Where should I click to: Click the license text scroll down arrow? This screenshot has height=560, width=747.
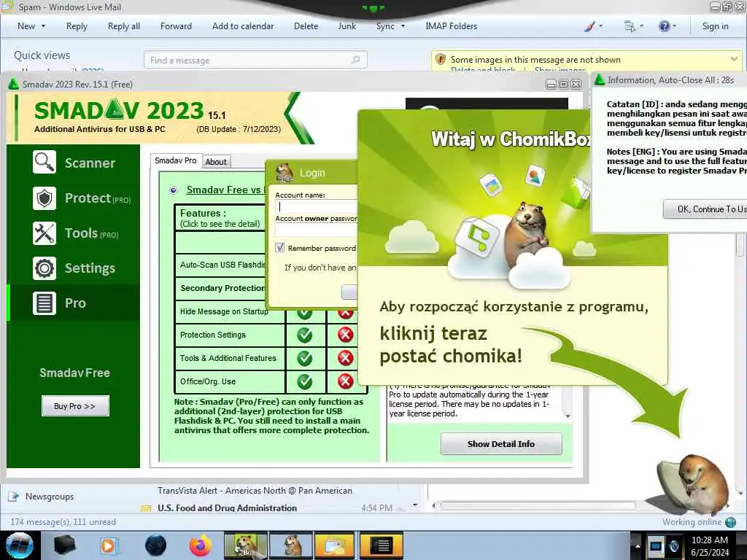(568, 416)
